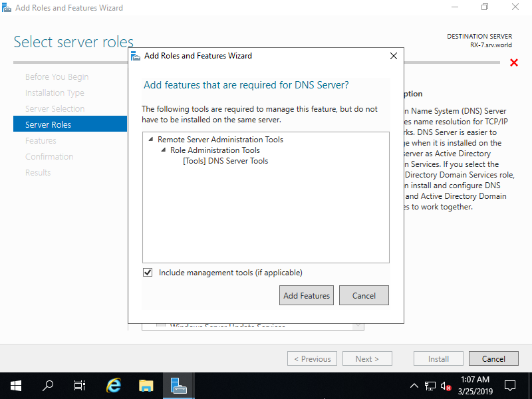
Task: Open the Windows Start menu
Action: (16, 386)
